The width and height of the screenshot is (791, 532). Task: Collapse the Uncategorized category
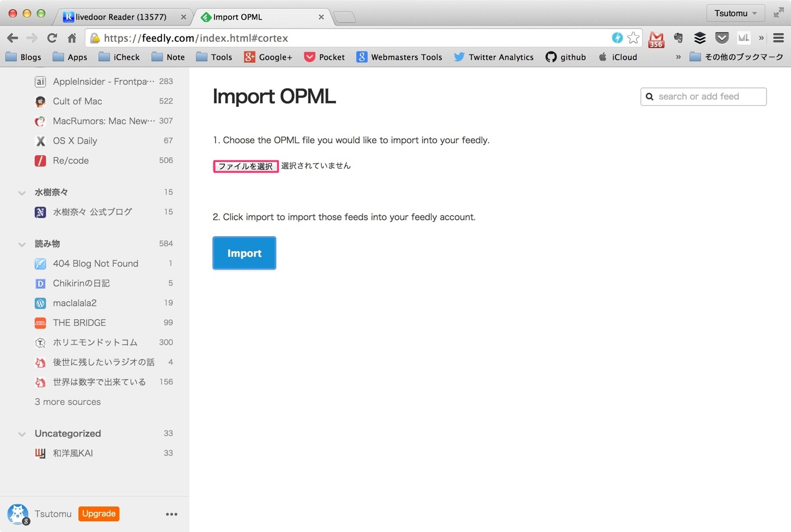coord(22,434)
